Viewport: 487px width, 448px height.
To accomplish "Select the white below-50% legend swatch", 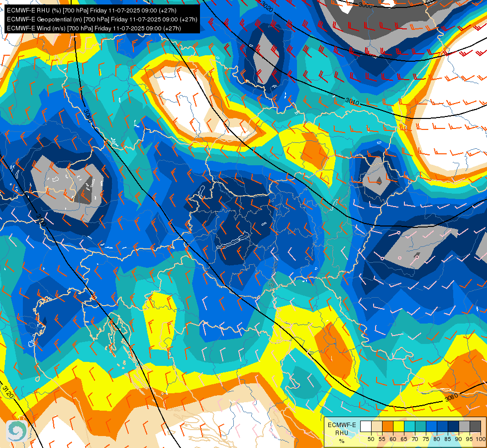I will click(x=366, y=426).
